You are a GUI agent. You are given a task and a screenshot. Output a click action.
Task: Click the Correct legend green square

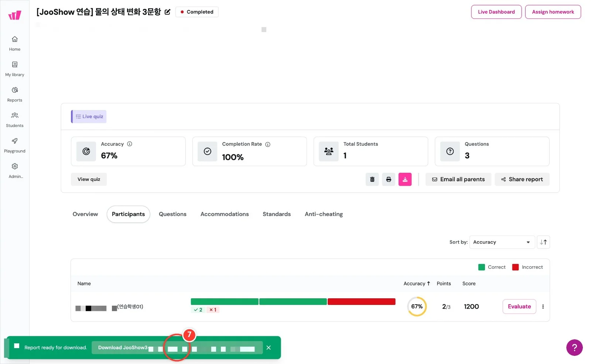pyautogui.click(x=481, y=267)
